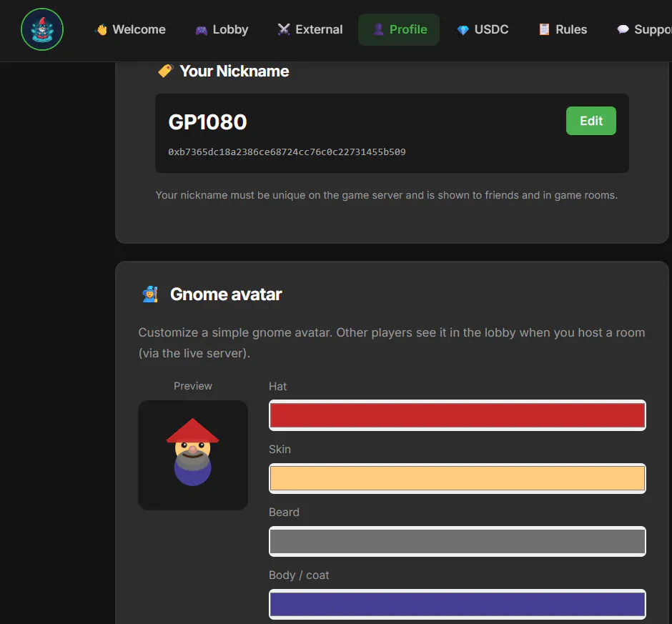Click the Your Nickname heading
672x624 pixels.
click(x=234, y=71)
